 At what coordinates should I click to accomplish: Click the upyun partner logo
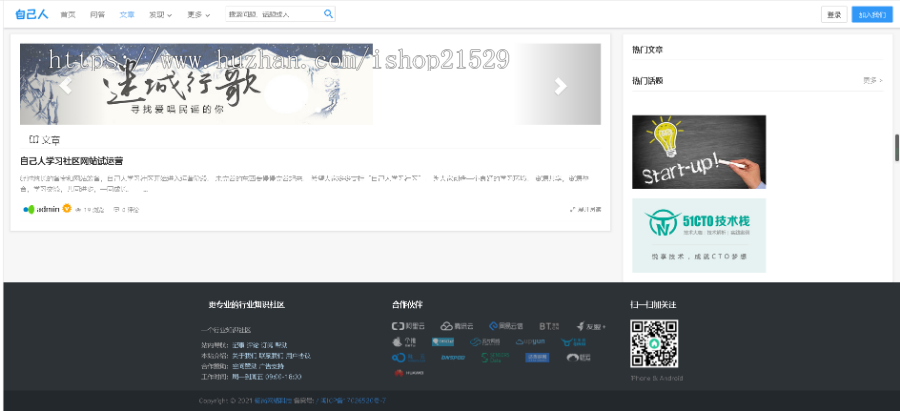coord(530,342)
